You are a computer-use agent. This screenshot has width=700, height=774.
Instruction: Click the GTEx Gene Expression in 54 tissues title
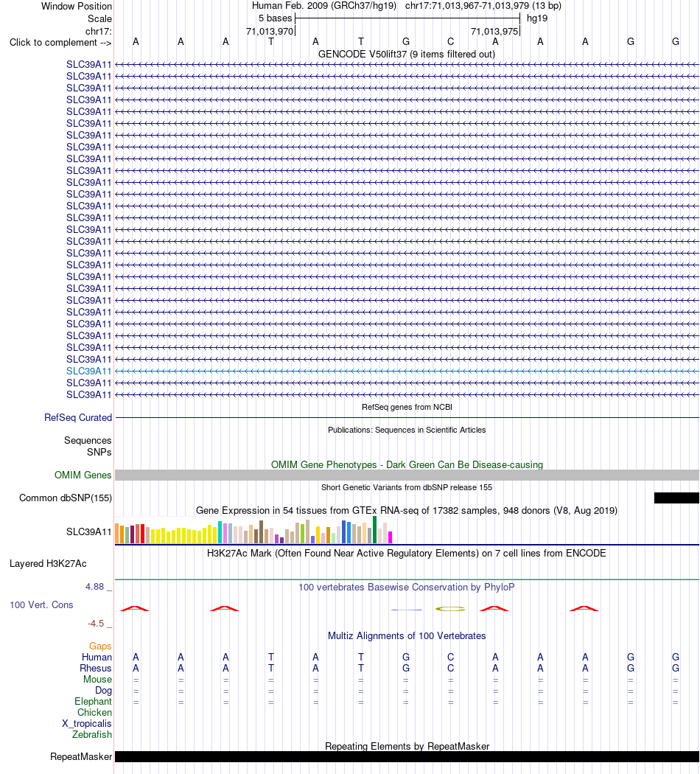[407, 510]
